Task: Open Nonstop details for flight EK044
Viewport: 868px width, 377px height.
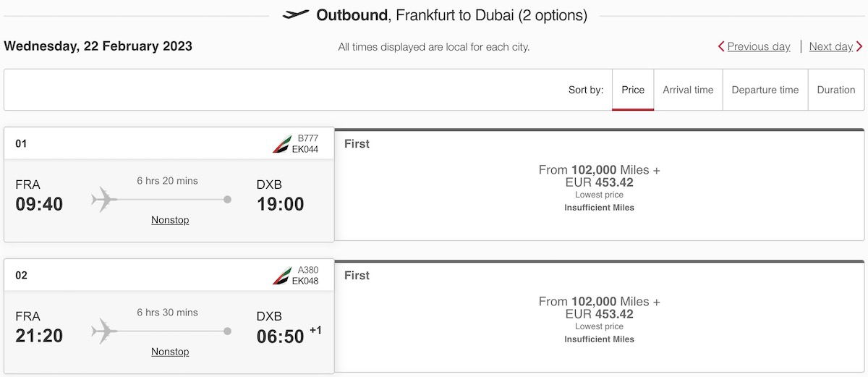Action: tap(170, 220)
